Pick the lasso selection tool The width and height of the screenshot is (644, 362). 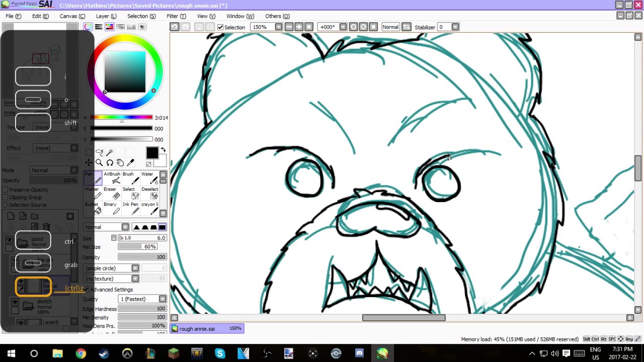pyautogui.click(x=99, y=152)
